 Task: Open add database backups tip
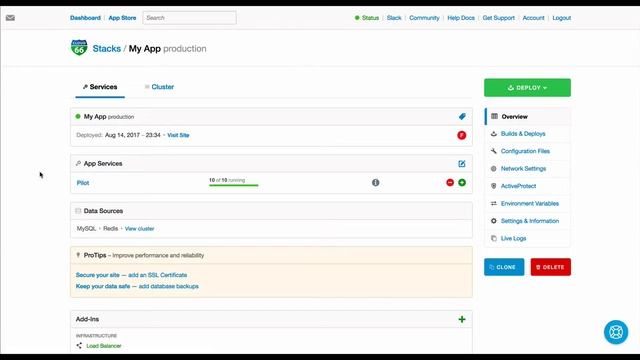(x=169, y=286)
